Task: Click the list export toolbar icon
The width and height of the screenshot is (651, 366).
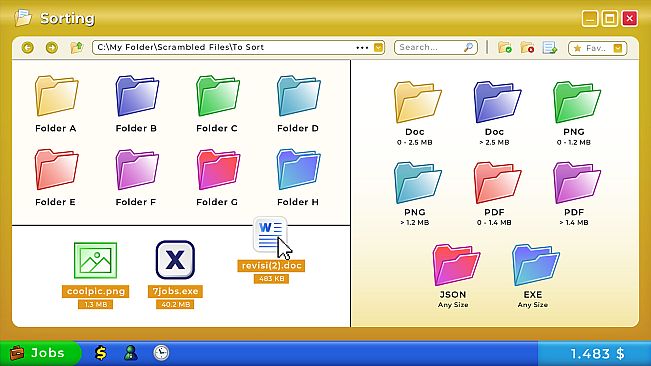Action: tap(550, 48)
